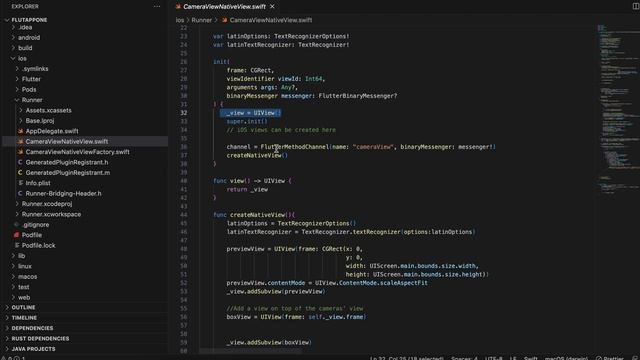
Task: Click 'Runner' in the breadcrumb path
Action: pos(202,20)
